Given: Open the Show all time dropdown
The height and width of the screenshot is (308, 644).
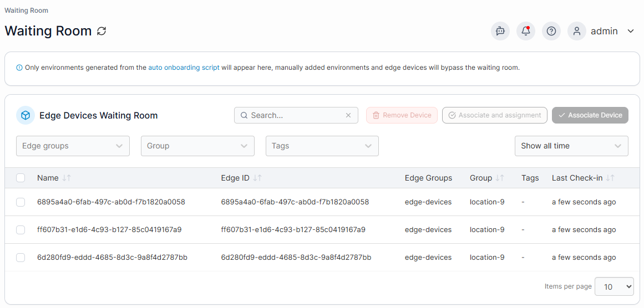Looking at the screenshot, I should tap(571, 146).
